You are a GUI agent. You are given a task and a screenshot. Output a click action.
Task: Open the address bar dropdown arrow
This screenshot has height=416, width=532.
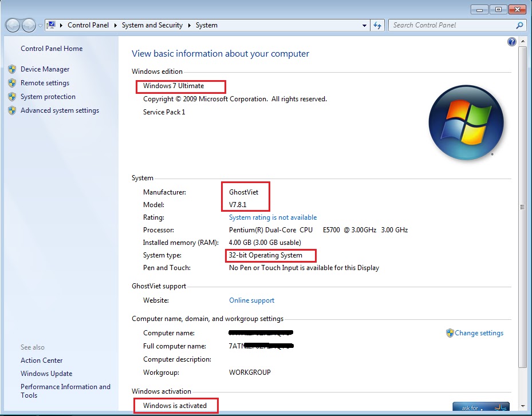tap(364, 25)
